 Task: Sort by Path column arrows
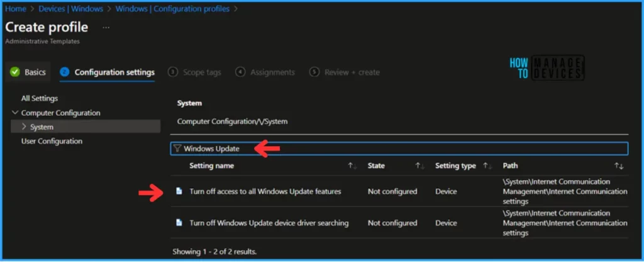(619, 166)
